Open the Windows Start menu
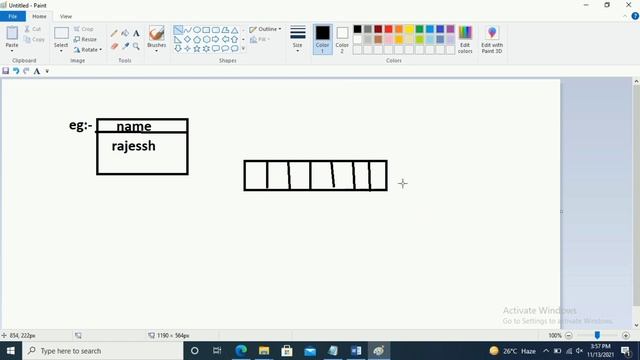This screenshot has width=640, height=360. pos(11,351)
